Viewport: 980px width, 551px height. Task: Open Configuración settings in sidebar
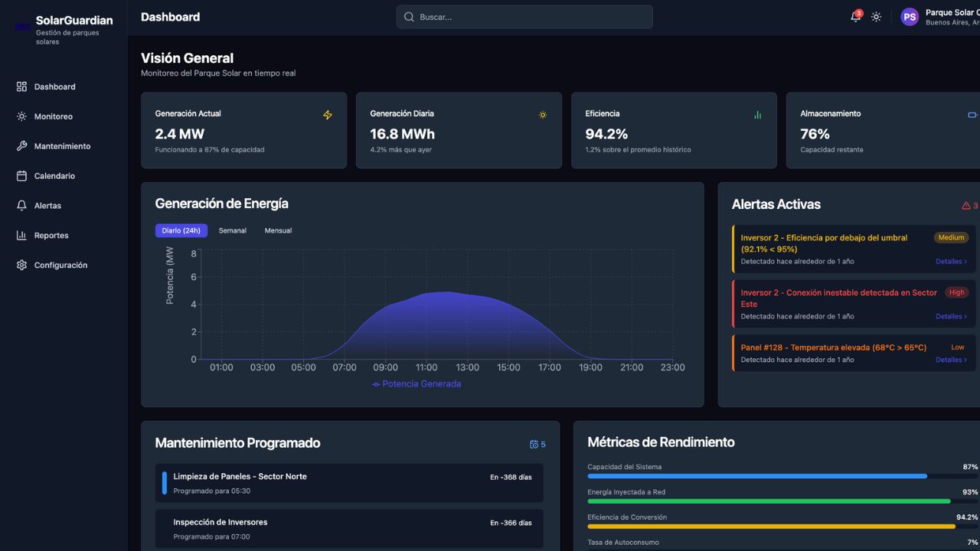pyautogui.click(x=64, y=266)
